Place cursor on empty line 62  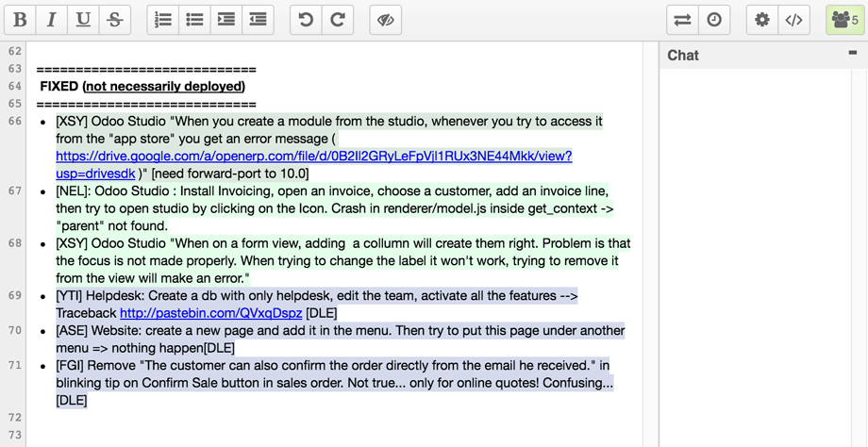click(332, 52)
